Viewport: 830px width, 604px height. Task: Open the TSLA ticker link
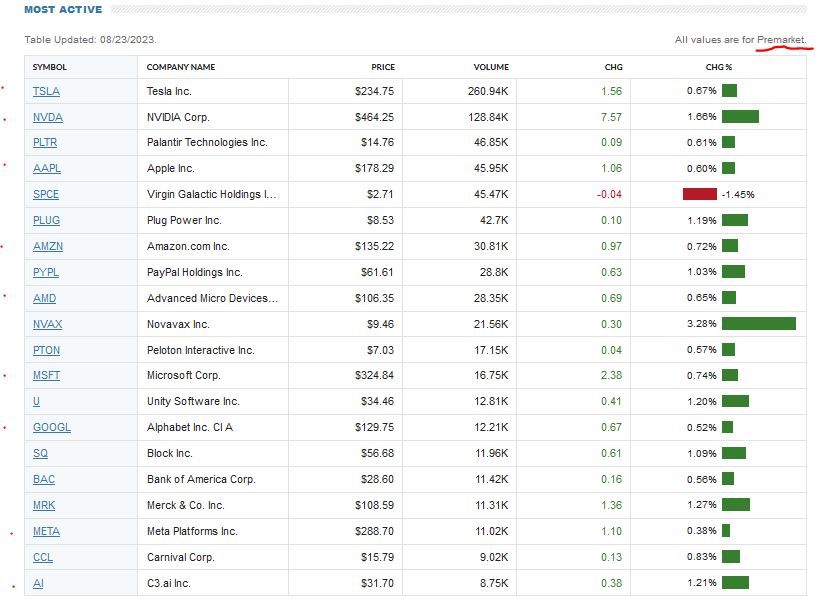[x=46, y=91]
